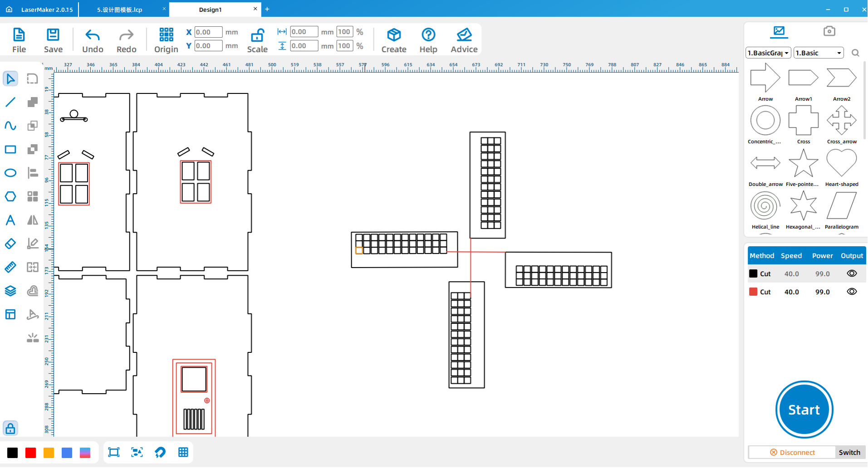Pick the blue color in the palette

(67, 453)
